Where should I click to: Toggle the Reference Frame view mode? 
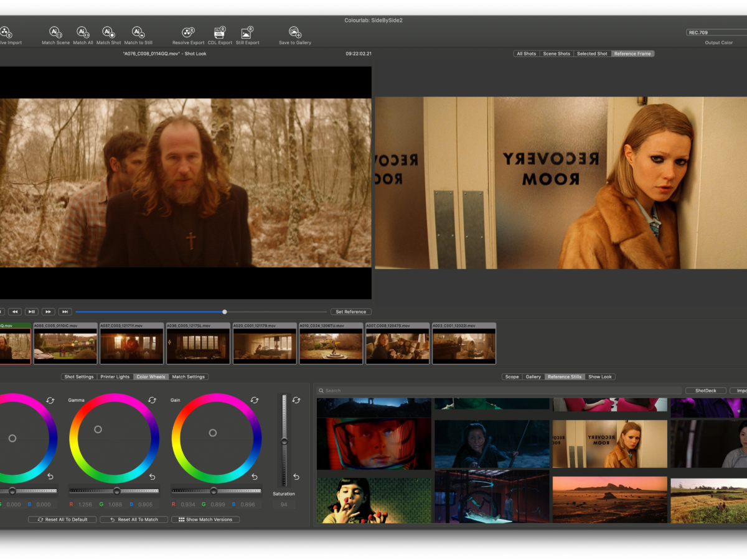[632, 54]
